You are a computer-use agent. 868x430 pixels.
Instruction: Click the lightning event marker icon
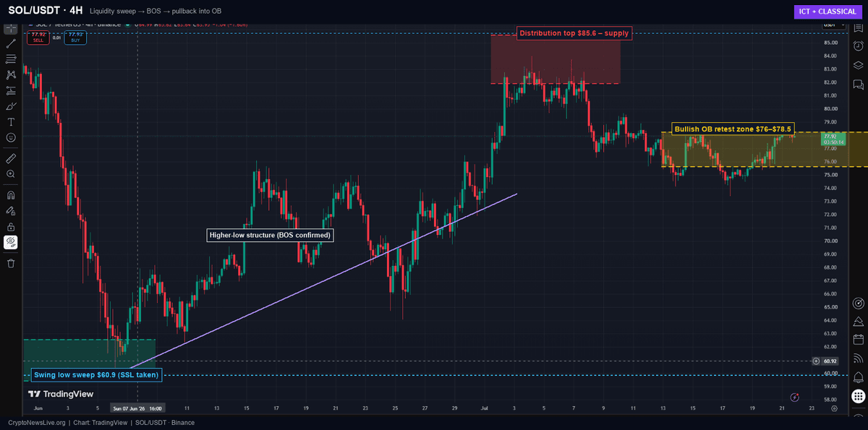795,397
